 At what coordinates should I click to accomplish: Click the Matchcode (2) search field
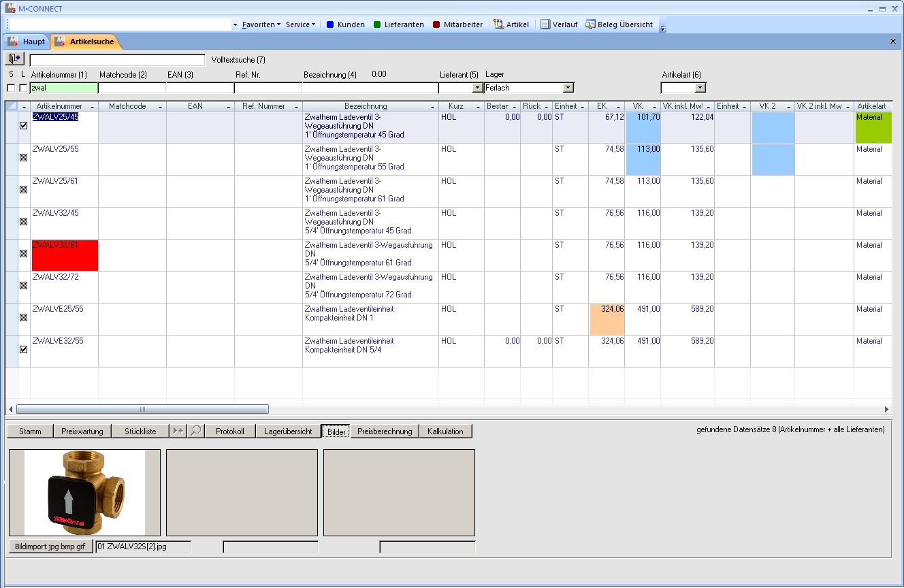[132, 88]
